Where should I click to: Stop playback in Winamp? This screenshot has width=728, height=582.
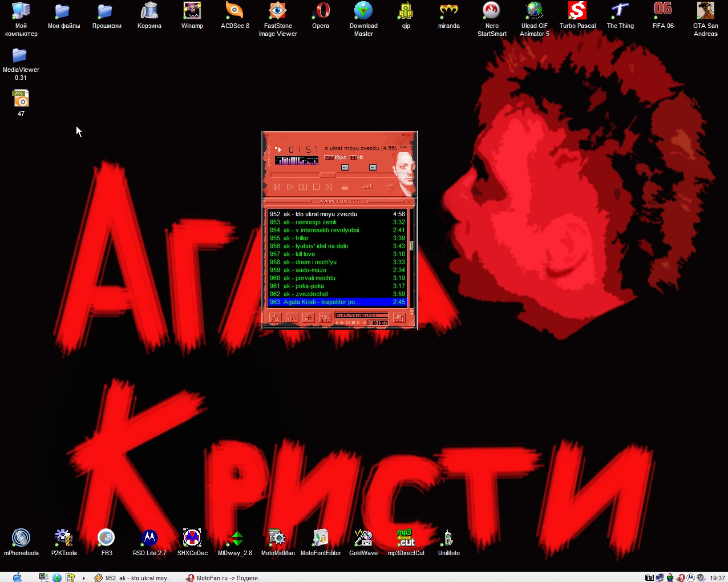click(316, 187)
